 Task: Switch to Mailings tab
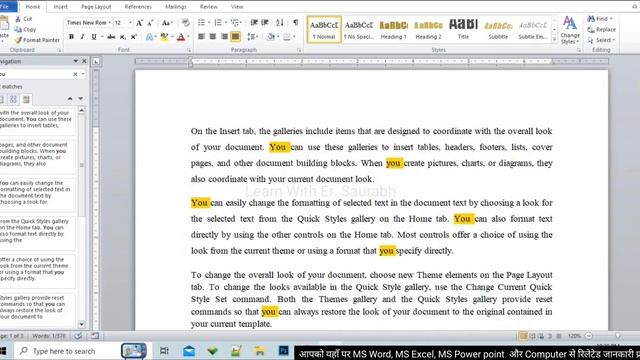point(176,7)
